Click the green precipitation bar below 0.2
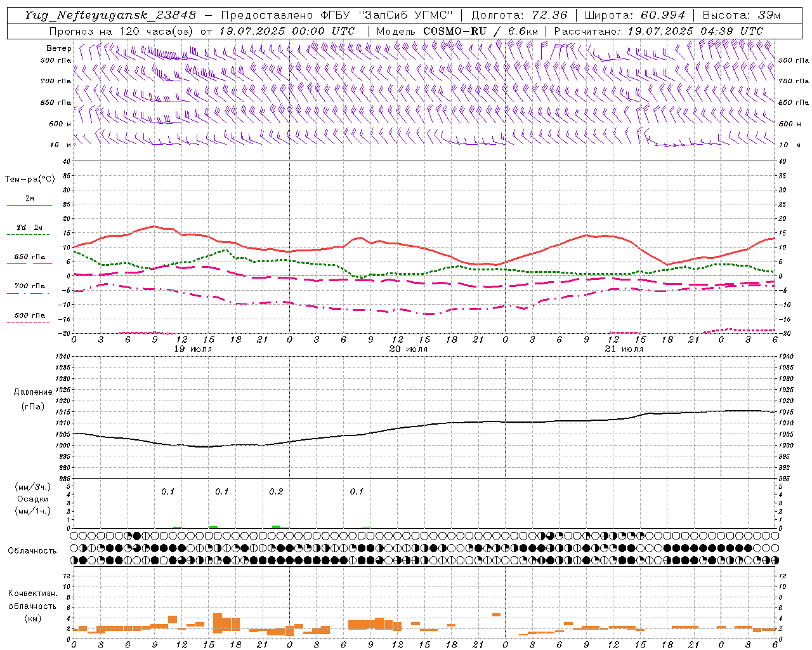This screenshot has width=812, height=650. (276, 527)
